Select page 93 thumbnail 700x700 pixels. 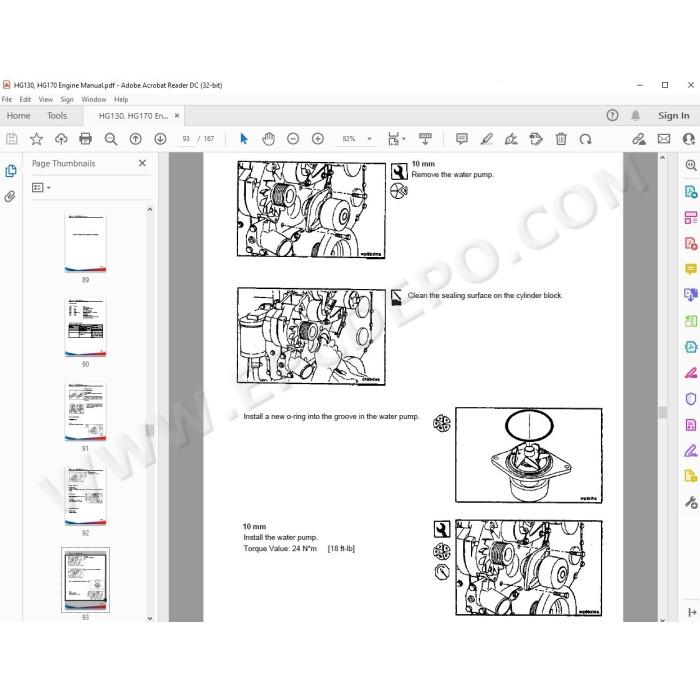(85, 580)
